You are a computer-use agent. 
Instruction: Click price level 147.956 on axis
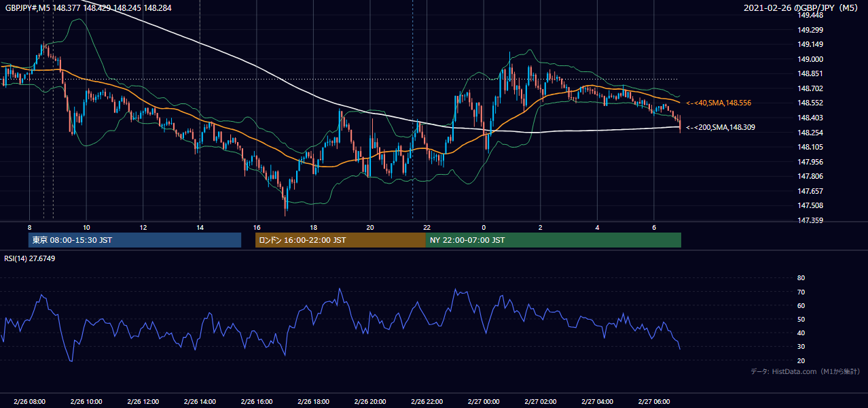(810, 162)
